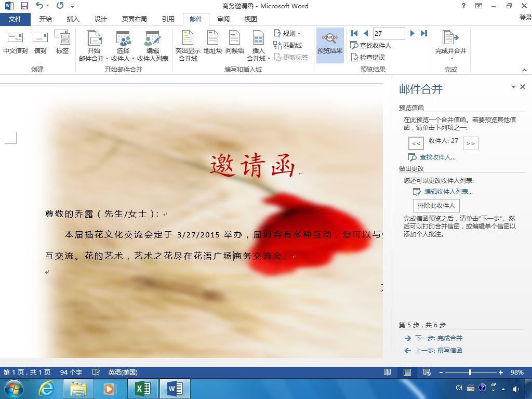Open Chinese Envelope (中文信封) wizard
Viewport: 532px width, 399px height.
tap(16, 43)
